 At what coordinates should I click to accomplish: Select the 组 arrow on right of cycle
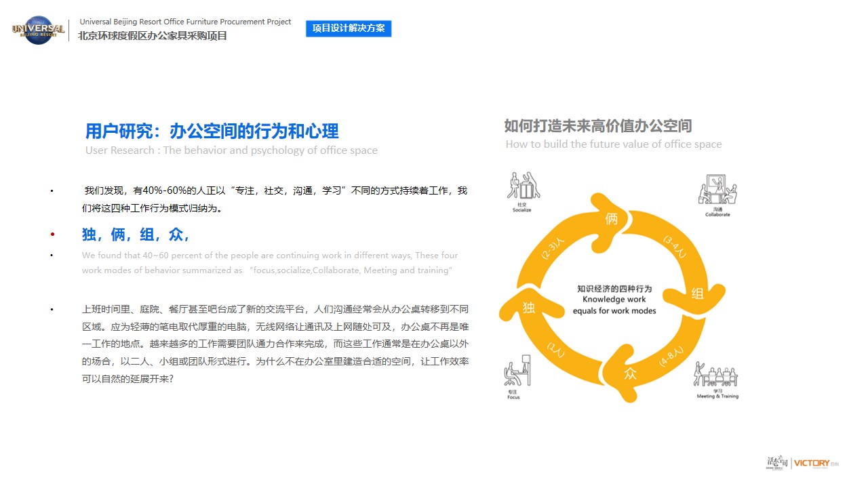point(697,293)
